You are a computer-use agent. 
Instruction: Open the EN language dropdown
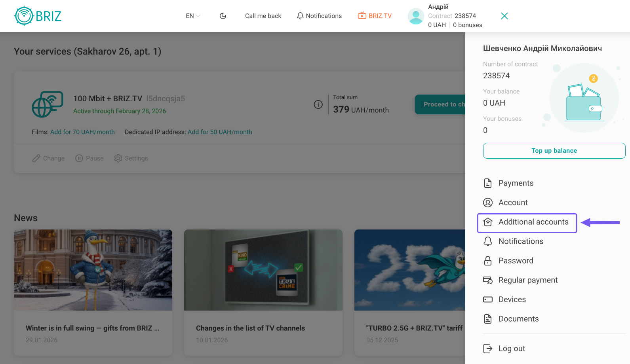[193, 16]
